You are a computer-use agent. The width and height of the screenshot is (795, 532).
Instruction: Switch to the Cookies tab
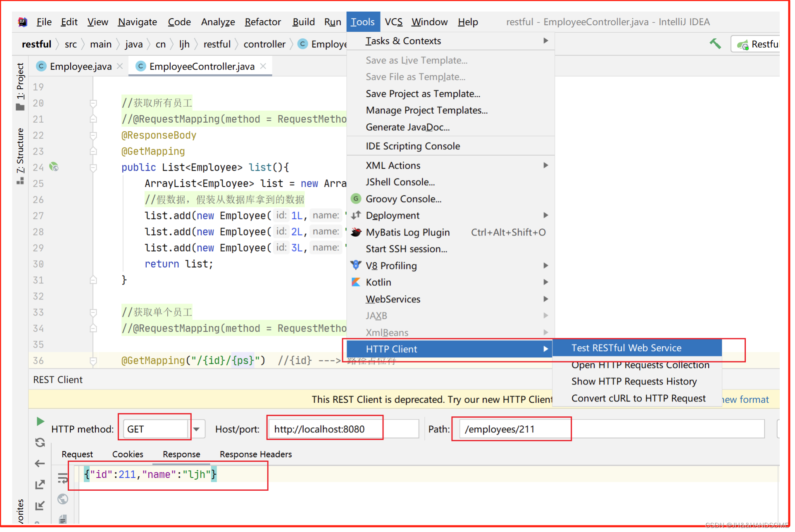pos(128,454)
